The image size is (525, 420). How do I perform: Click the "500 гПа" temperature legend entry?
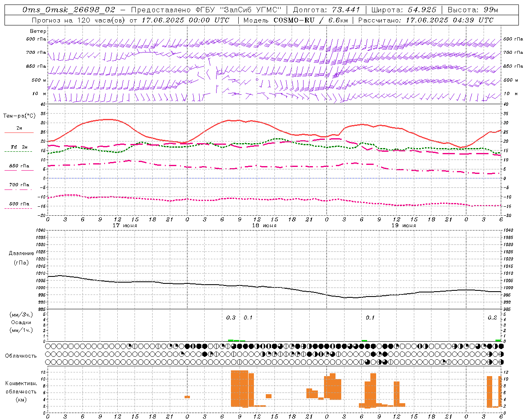pyautogui.click(x=19, y=204)
